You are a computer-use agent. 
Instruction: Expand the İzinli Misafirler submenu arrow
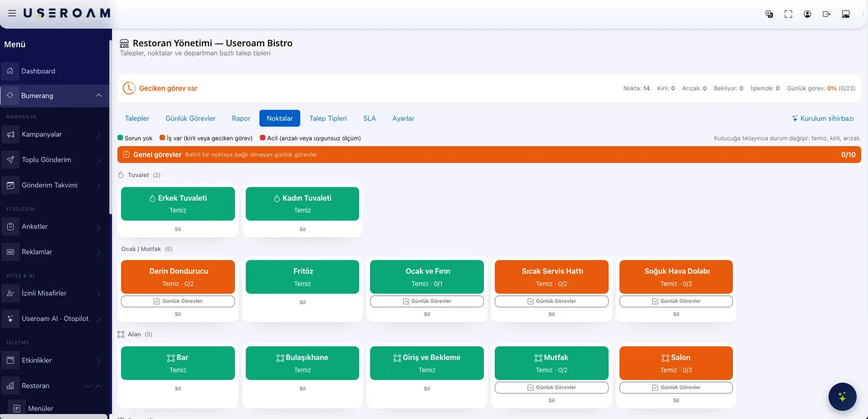[x=99, y=294]
